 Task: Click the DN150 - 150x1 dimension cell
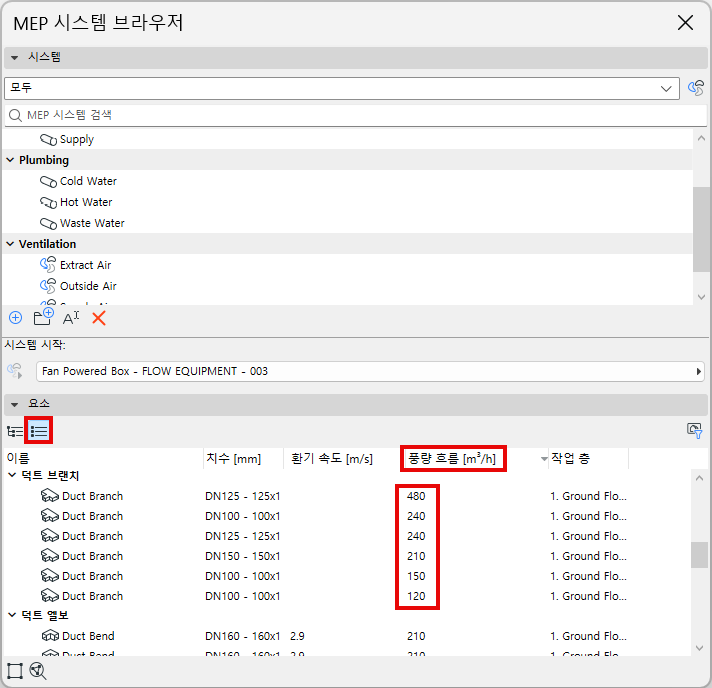(242, 556)
